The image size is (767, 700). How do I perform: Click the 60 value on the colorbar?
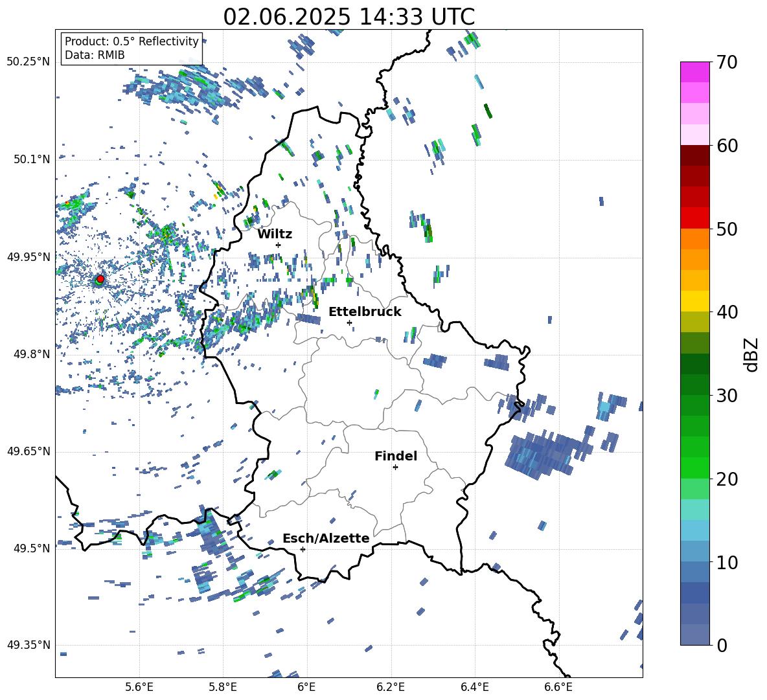pos(727,146)
